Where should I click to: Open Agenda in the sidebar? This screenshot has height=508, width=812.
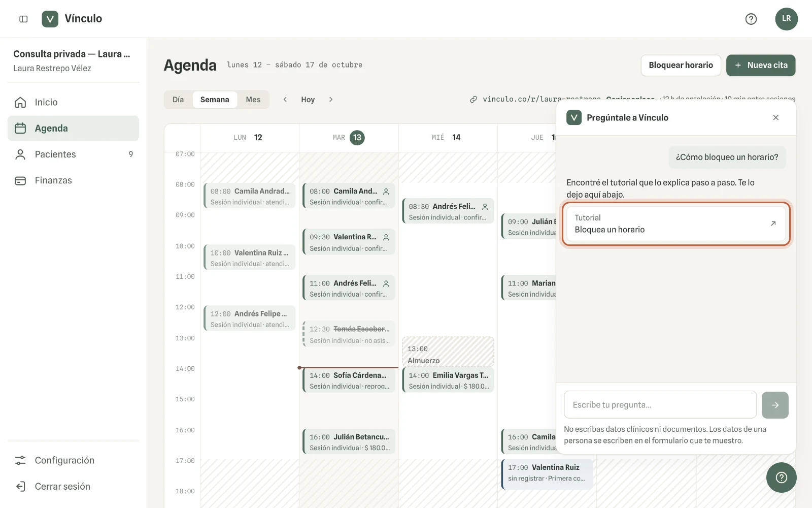(x=73, y=128)
